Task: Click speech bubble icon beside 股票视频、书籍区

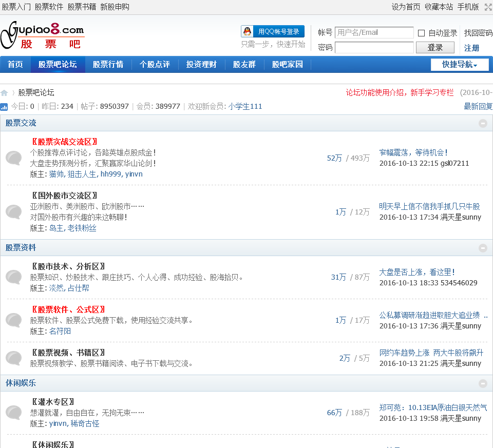Action: [x=14, y=358]
